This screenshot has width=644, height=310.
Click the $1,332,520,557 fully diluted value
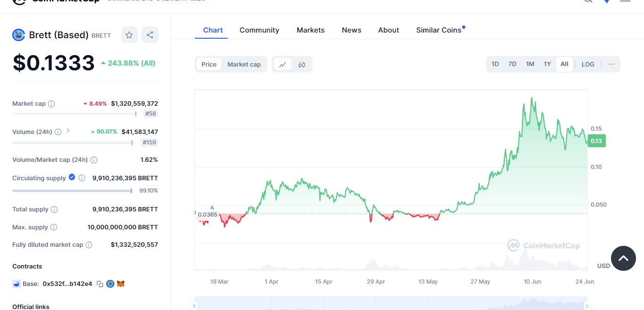click(x=134, y=245)
